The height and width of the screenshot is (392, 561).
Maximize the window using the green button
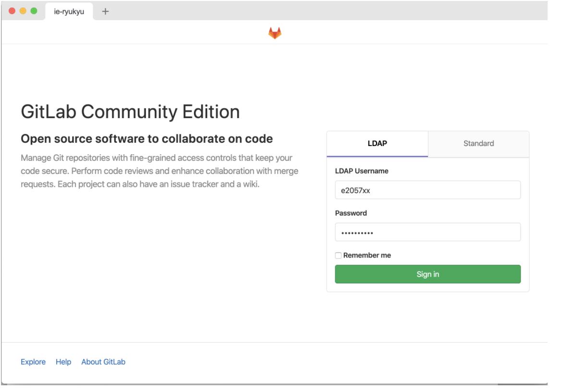34,11
